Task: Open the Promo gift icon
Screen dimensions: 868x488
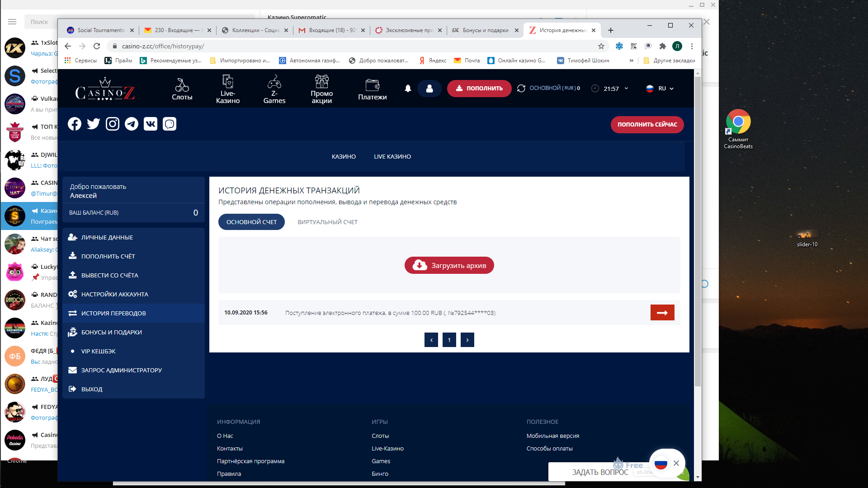Action: (321, 82)
